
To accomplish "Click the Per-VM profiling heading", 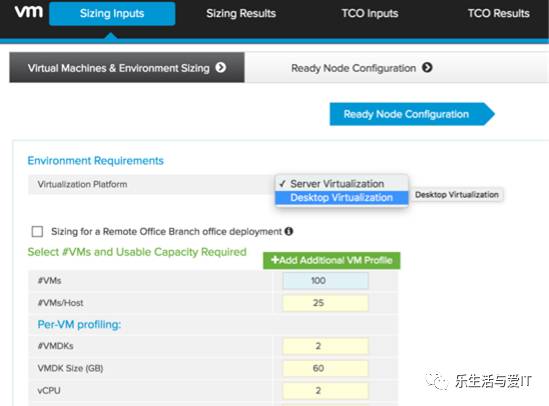I will click(x=79, y=324).
